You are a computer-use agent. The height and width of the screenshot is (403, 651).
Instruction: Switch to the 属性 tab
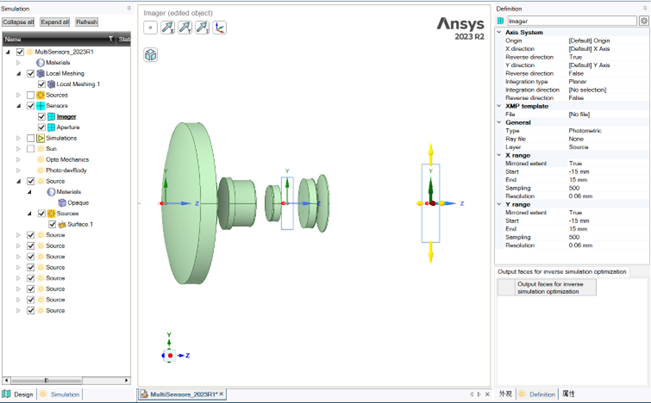pos(568,394)
